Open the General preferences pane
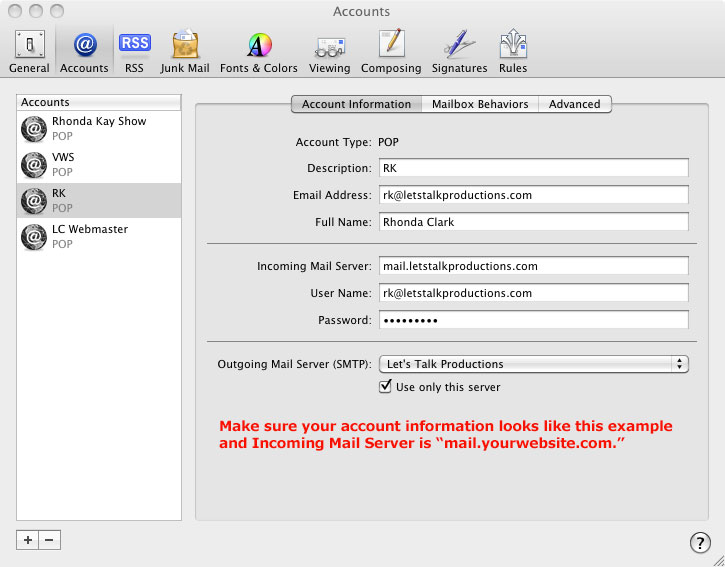 pyautogui.click(x=29, y=51)
